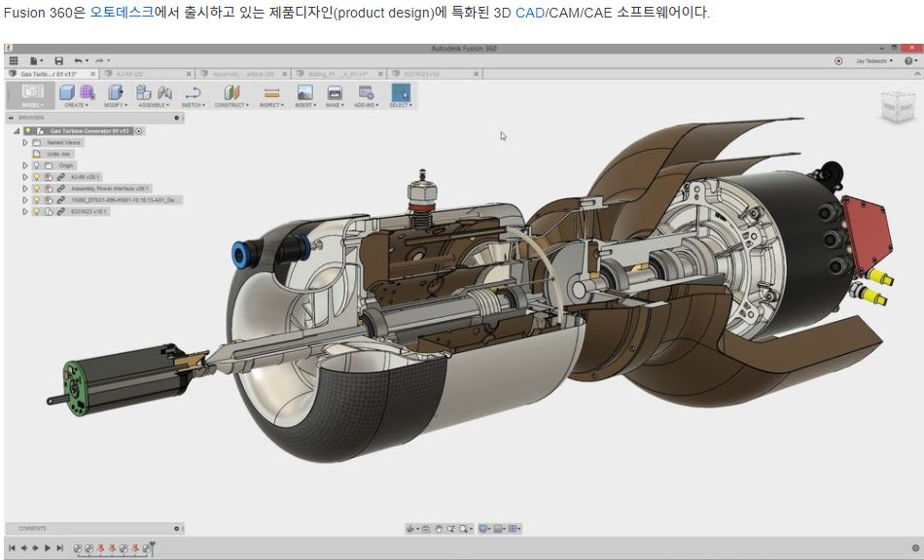Viewport: 924px width, 560px height.
Task: Save the design with floppy icon
Action: [59, 60]
